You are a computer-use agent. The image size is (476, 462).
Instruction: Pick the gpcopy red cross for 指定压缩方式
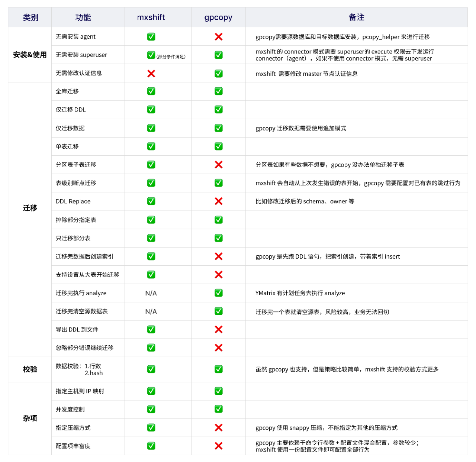pyautogui.click(x=219, y=427)
